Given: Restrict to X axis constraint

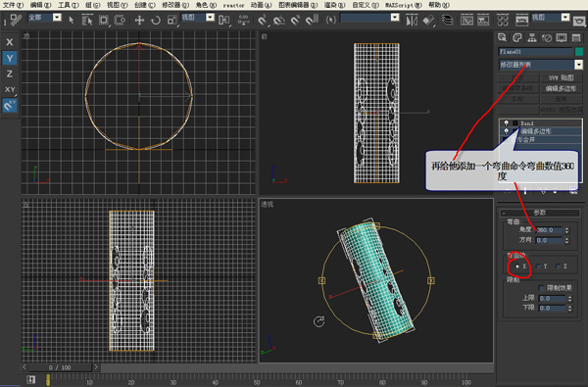Looking at the screenshot, I should point(10,42).
